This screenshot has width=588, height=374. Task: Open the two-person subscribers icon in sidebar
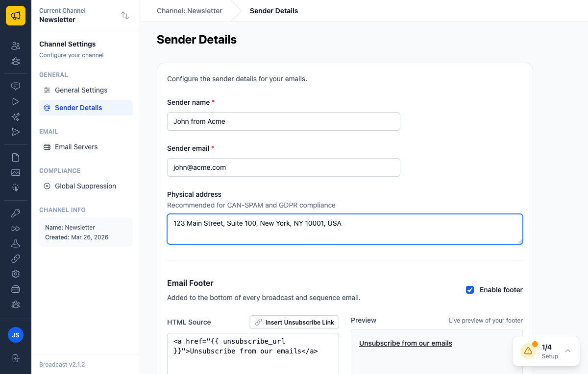coord(16,46)
